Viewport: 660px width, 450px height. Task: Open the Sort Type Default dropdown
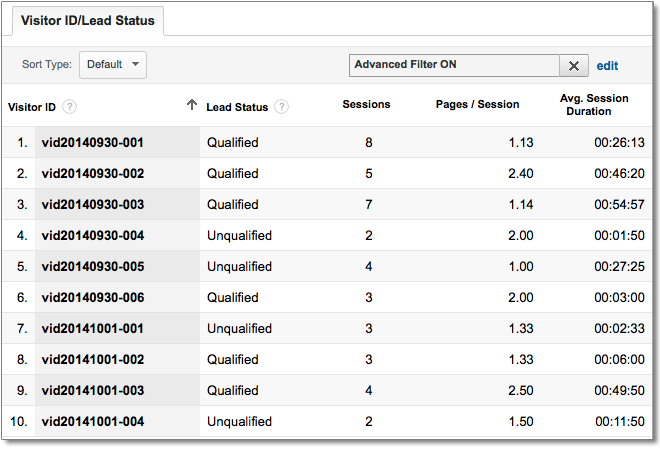(112, 65)
